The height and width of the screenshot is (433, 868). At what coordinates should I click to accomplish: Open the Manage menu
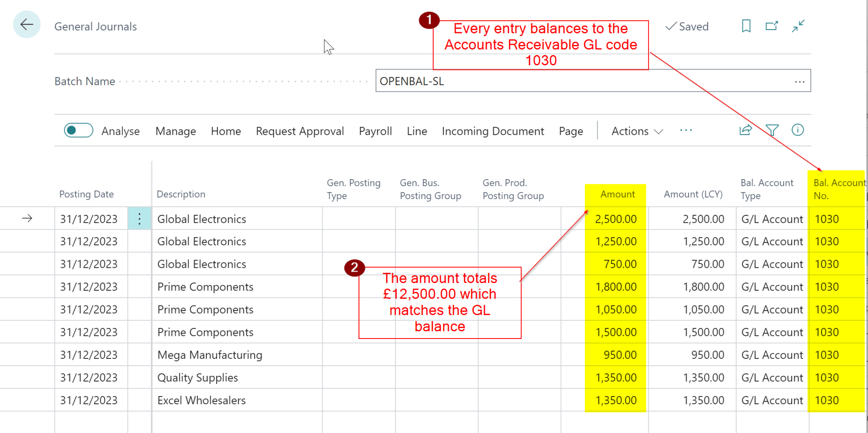tap(175, 131)
